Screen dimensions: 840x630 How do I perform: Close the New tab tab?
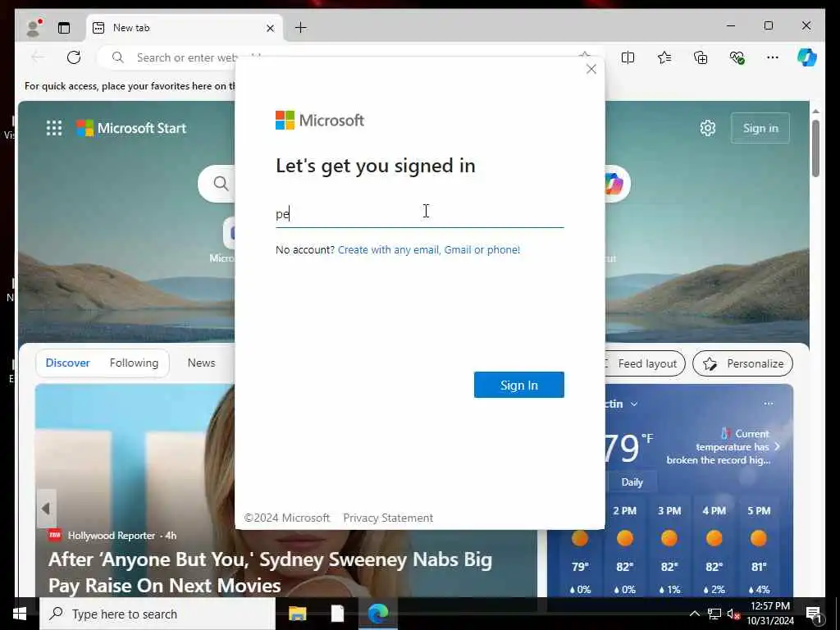point(271,28)
